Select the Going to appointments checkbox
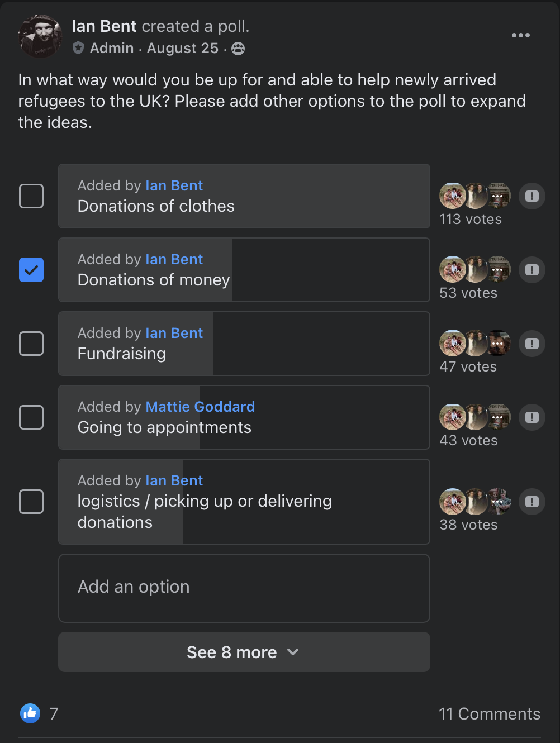560x743 pixels. (31, 417)
